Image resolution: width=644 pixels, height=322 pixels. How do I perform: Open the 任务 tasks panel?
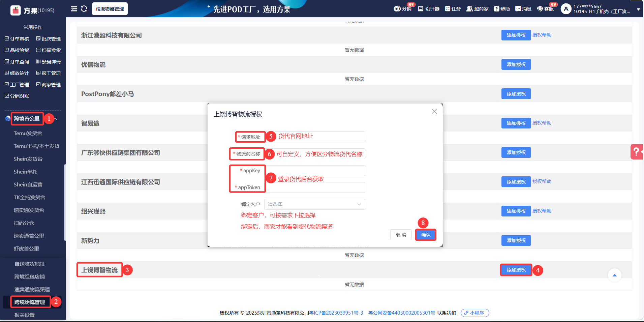[453, 9]
